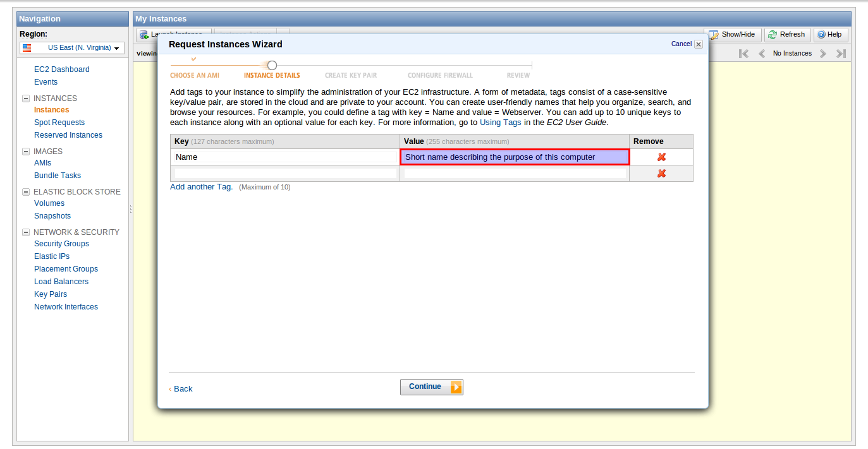The image size is (868, 449).
Task: Open Elastic IPs
Action: pos(52,256)
